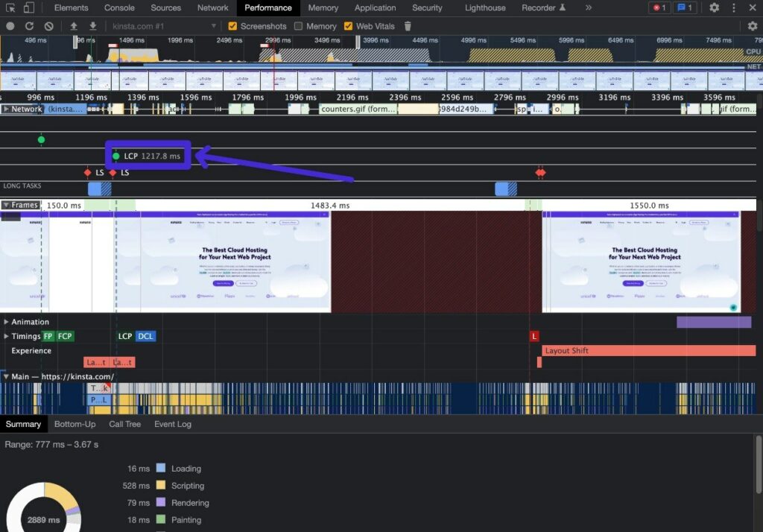Open capture settings gear in Performance toolbar
Image resolution: width=763 pixels, height=532 pixels.
(x=752, y=26)
